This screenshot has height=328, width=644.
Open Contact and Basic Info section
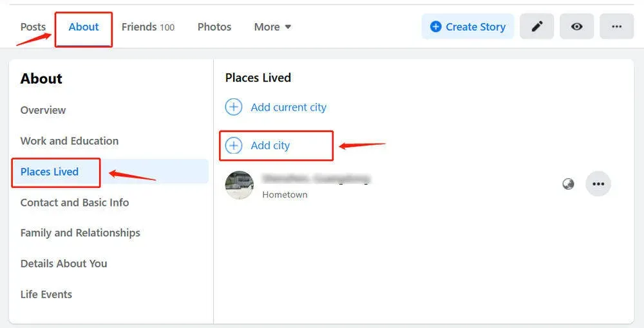click(75, 203)
